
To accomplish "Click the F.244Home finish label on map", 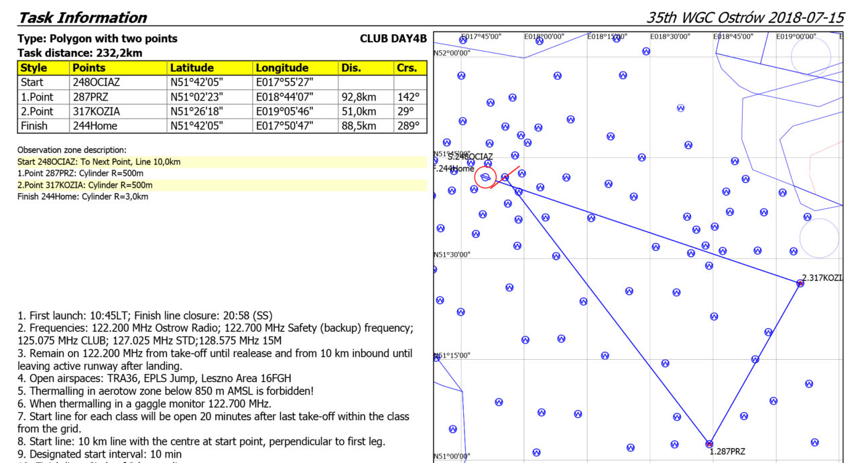I will (x=454, y=169).
